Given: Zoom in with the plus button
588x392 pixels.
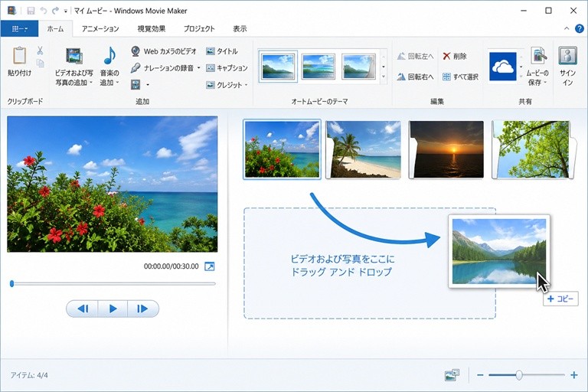Looking at the screenshot, I should [574, 374].
